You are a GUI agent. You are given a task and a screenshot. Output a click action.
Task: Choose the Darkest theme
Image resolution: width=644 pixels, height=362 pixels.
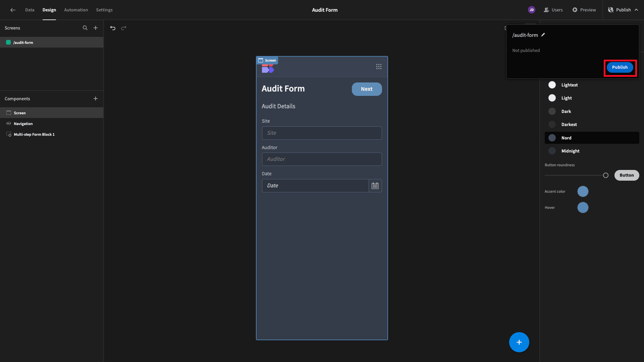(x=592, y=125)
